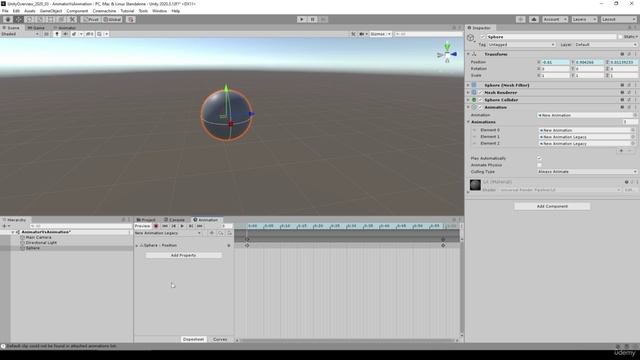Open the Shaded draw mode dropdown
Viewport: 640px width, 360px height.
pos(20,34)
